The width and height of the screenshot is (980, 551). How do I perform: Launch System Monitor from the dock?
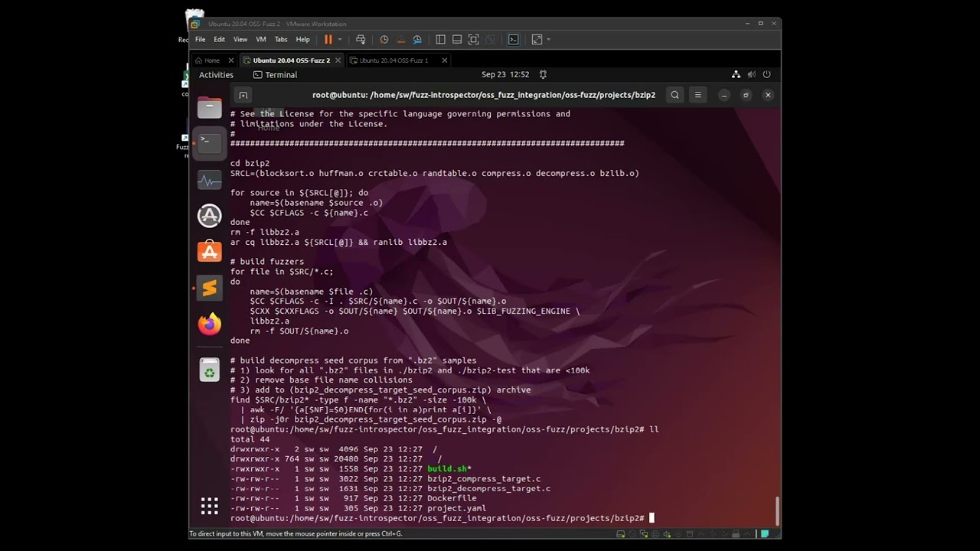[209, 180]
